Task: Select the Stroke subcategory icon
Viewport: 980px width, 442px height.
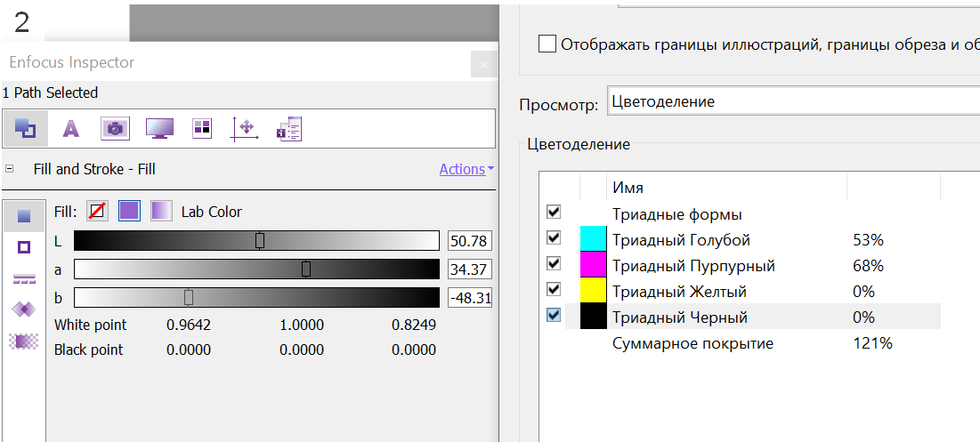Action: (24, 247)
